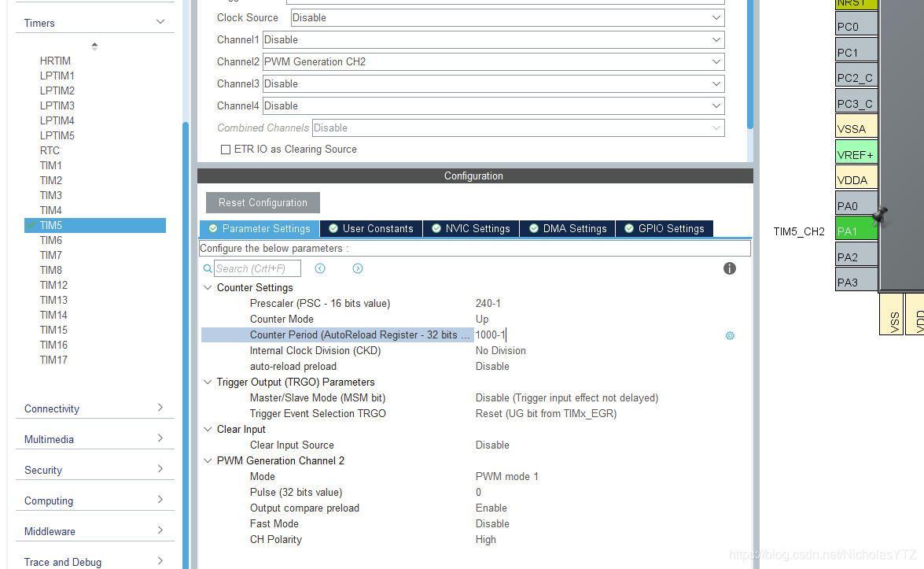Viewport: 924px width, 569px height.
Task: Select RTC in the timers list
Action: pos(50,151)
